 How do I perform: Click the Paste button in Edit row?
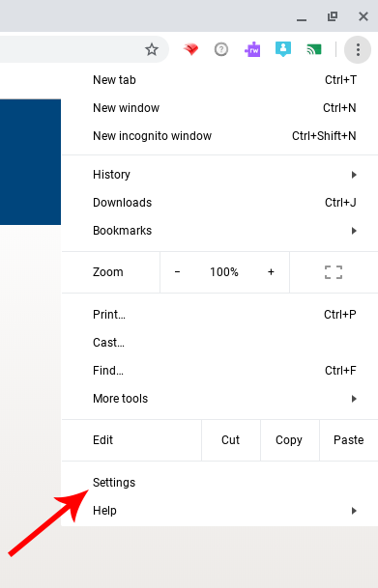[x=349, y=440]
